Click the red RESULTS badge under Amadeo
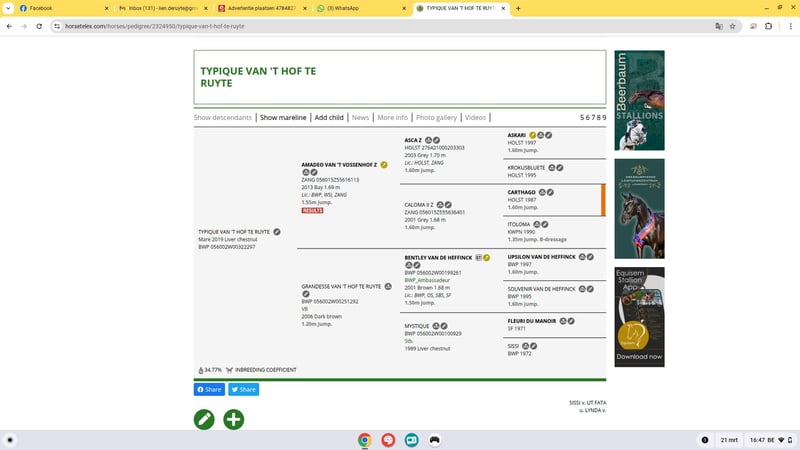This screenshot has width=800, height=450. 313,210
